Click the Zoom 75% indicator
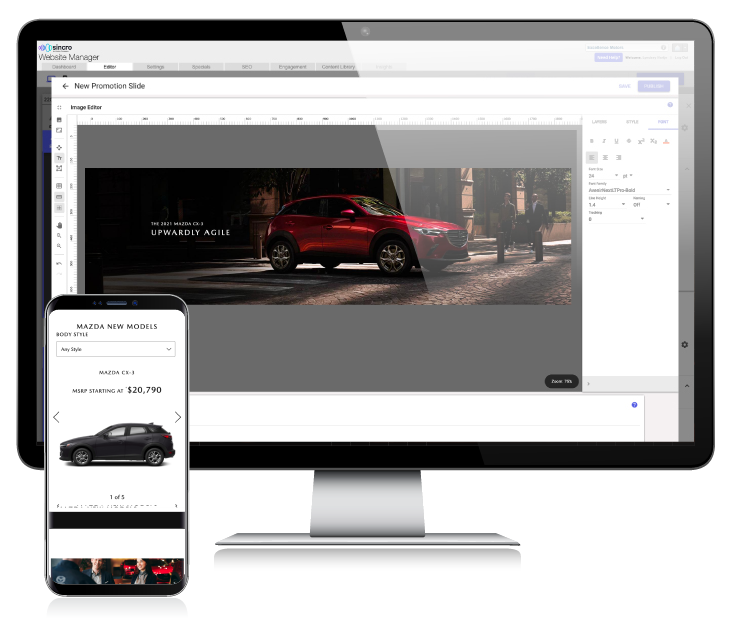 pos(562,382)
